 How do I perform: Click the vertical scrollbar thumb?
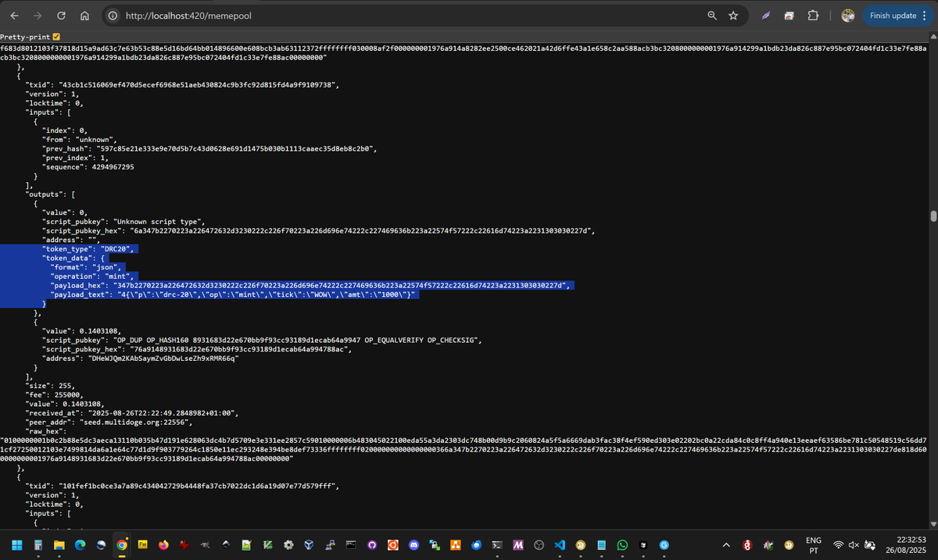pyautogui.click(x=933, y=216)
